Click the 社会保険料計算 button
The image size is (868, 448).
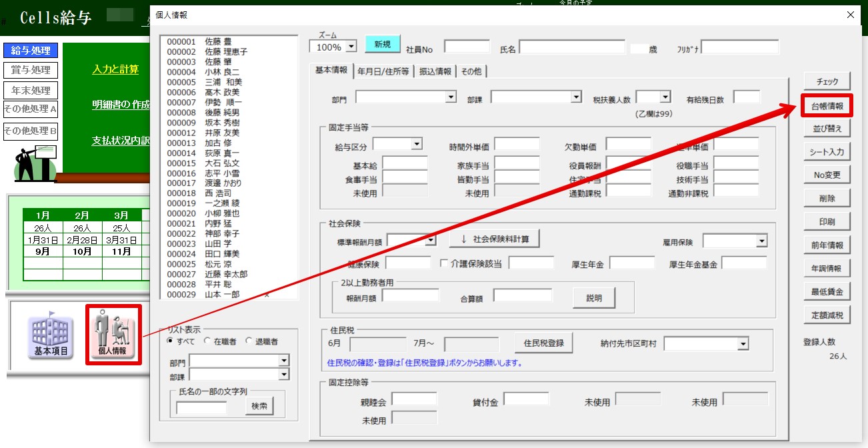[x=494, y=239]
